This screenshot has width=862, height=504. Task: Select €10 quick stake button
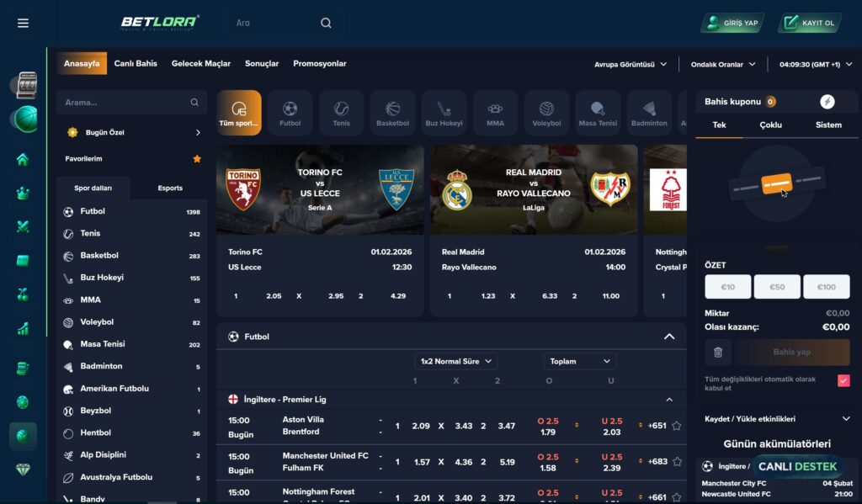[728, 287]
